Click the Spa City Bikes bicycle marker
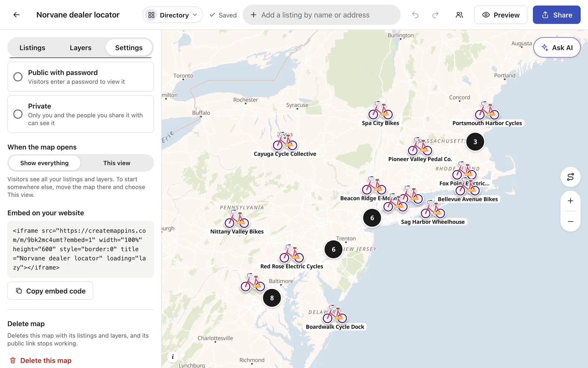Screen dimensions: 588x368 (380, 110)
